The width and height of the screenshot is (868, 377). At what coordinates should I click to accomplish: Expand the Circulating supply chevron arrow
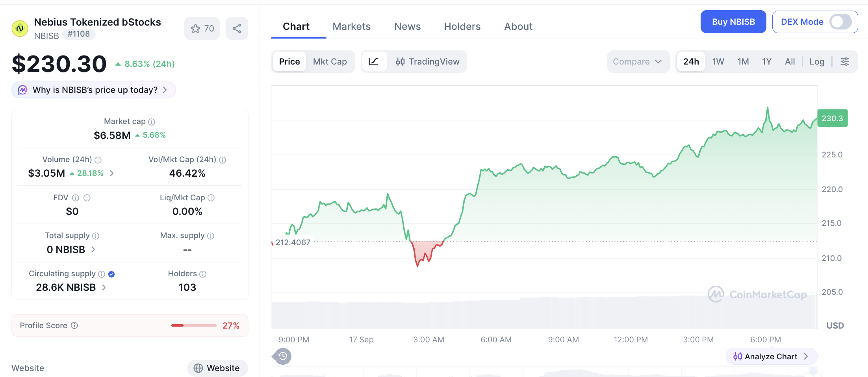104,287
